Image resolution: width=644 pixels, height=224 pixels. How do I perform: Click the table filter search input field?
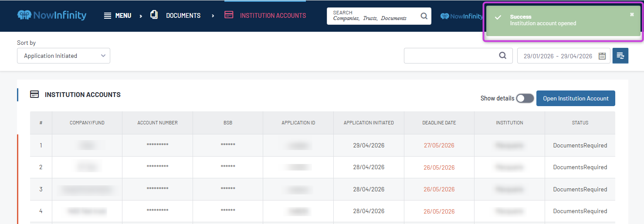click(451, 56)
